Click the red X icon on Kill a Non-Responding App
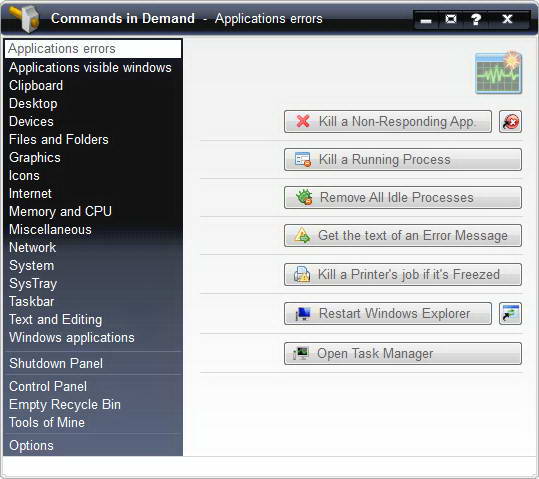The image size is (539, 479). pos(303,121)
